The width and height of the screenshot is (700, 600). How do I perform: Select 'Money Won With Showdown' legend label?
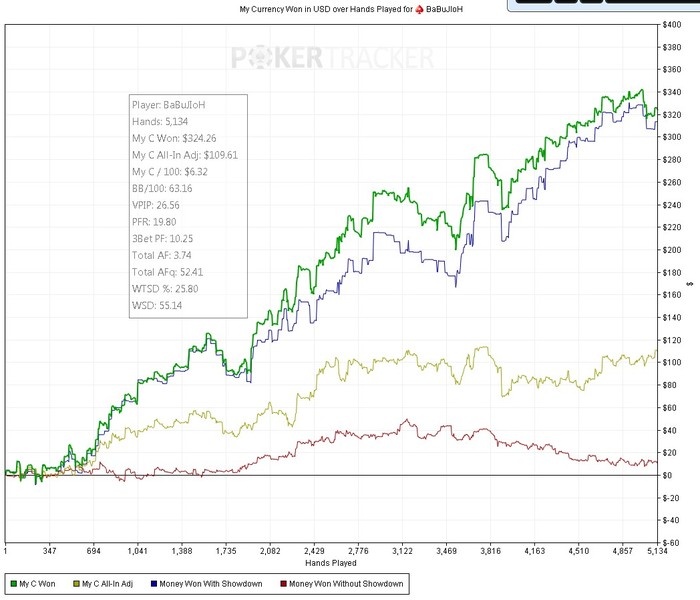[x=211, y=583]
